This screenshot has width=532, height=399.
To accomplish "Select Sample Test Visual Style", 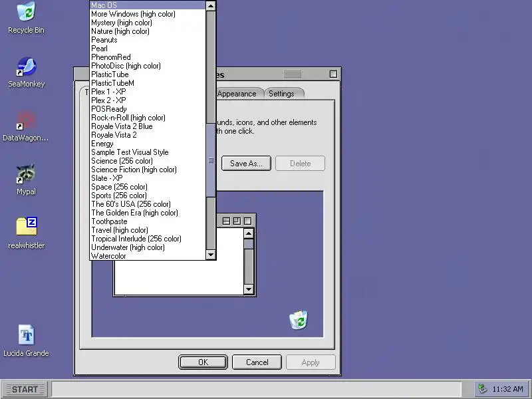I will point(148,152).
